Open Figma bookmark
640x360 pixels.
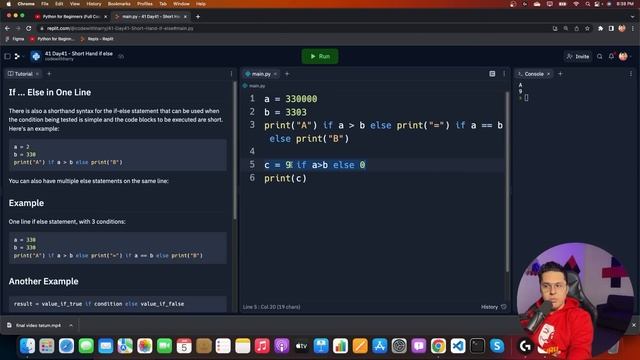(x=15, y=39)
